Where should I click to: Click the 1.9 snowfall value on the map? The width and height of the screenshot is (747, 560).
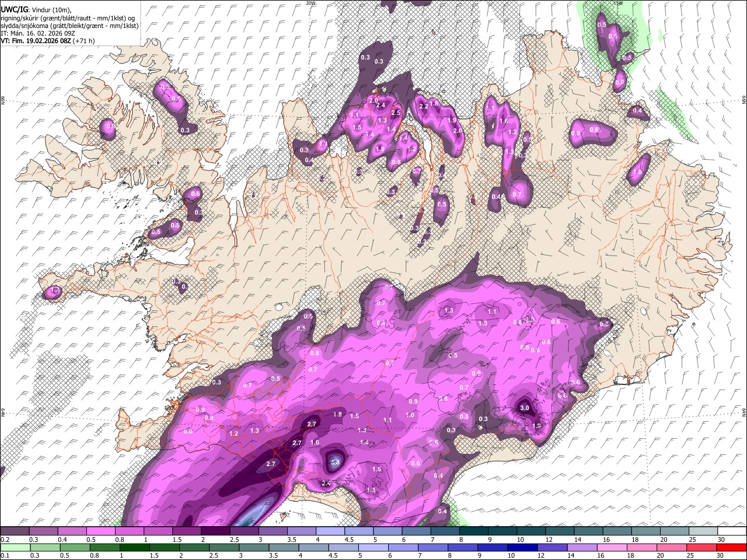(452, 120)
